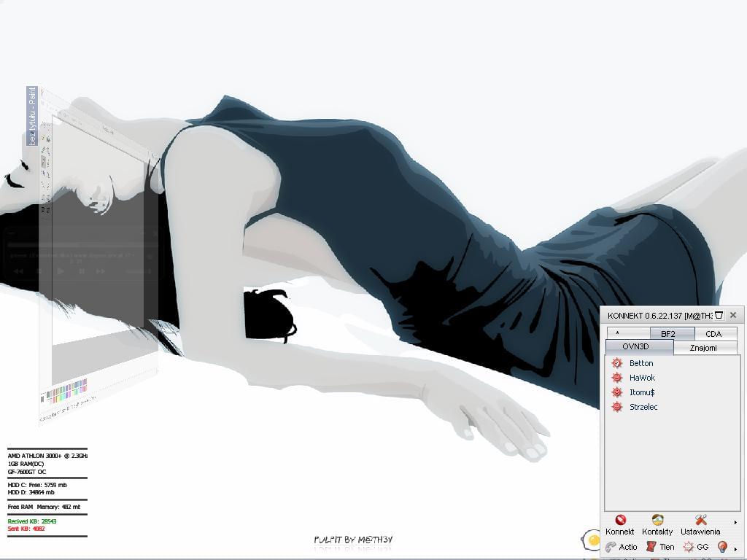This screenshot has width=747, height=560.
Task: Open Ustawienia settings tools icon
Action: click(x=700, y=525)
